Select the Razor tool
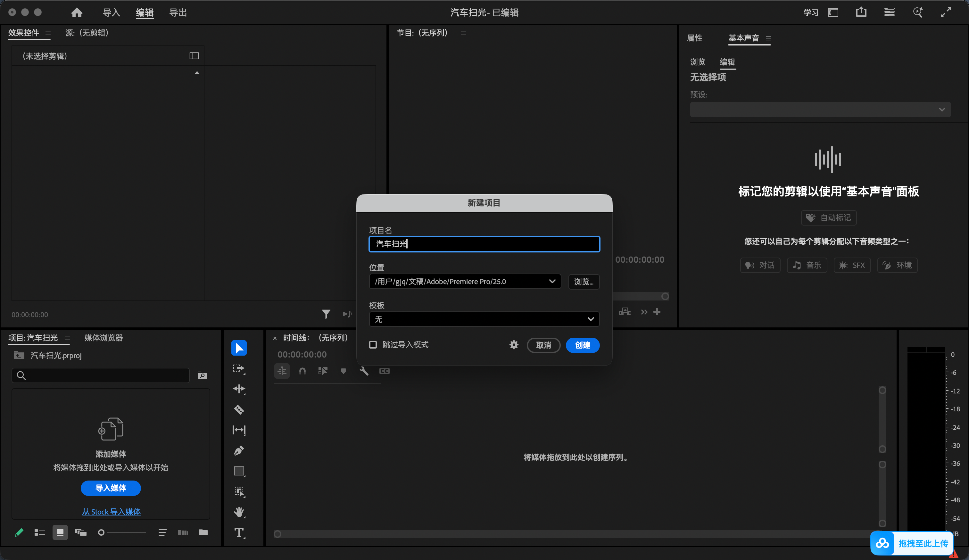The width and height of the screenshot is (969, 560). tap(239, 410)
